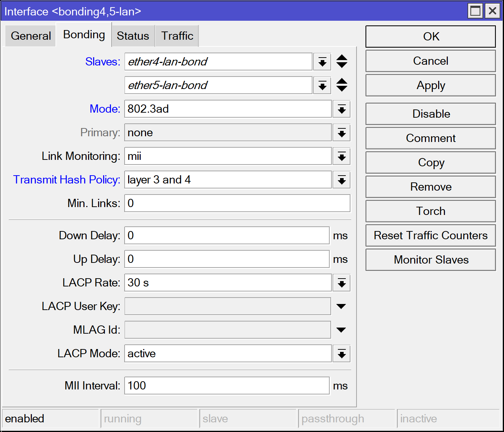Expand the LACP User Key field
This screenshot has height=432, width=504.
tap(341, 306)
